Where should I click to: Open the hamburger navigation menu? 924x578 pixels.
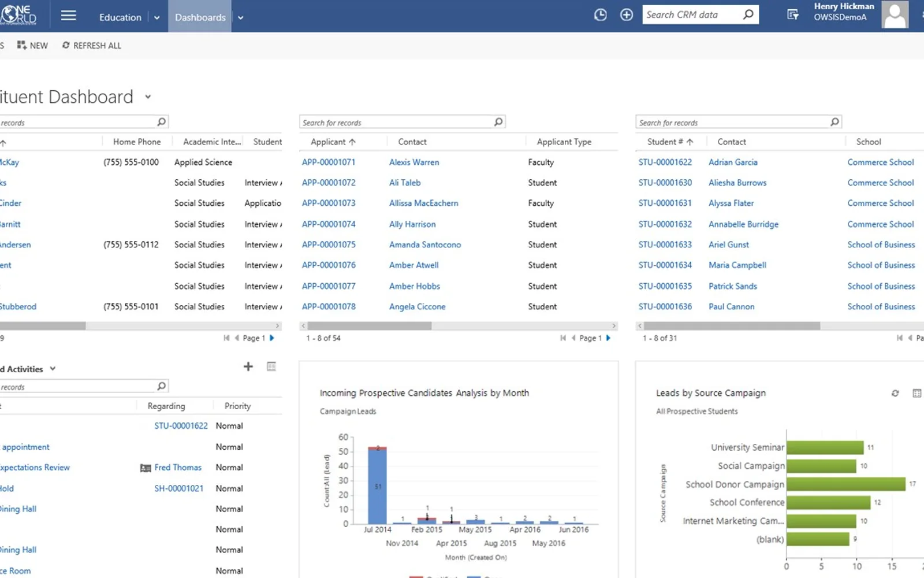click(x=68, y=16)
